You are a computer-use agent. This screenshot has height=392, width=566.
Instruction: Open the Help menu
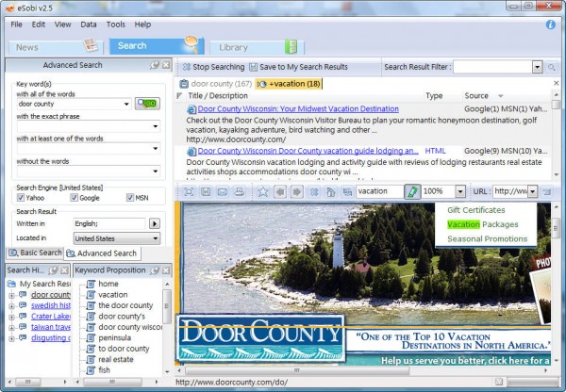click(142, 24)
